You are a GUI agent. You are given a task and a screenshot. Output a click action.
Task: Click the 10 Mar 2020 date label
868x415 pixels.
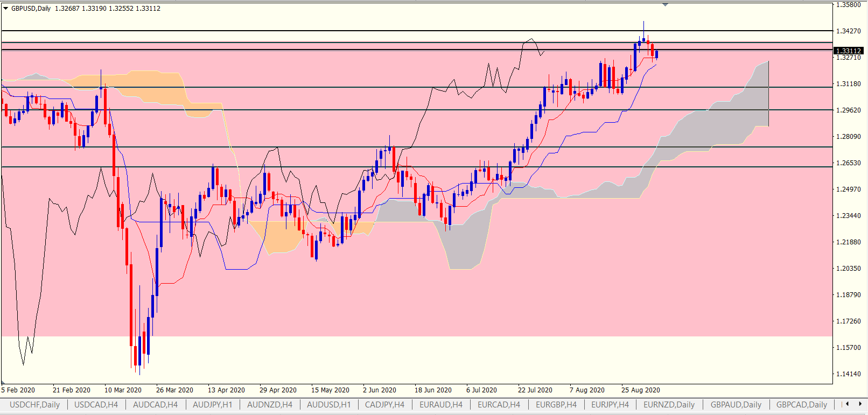click(123, 390)
